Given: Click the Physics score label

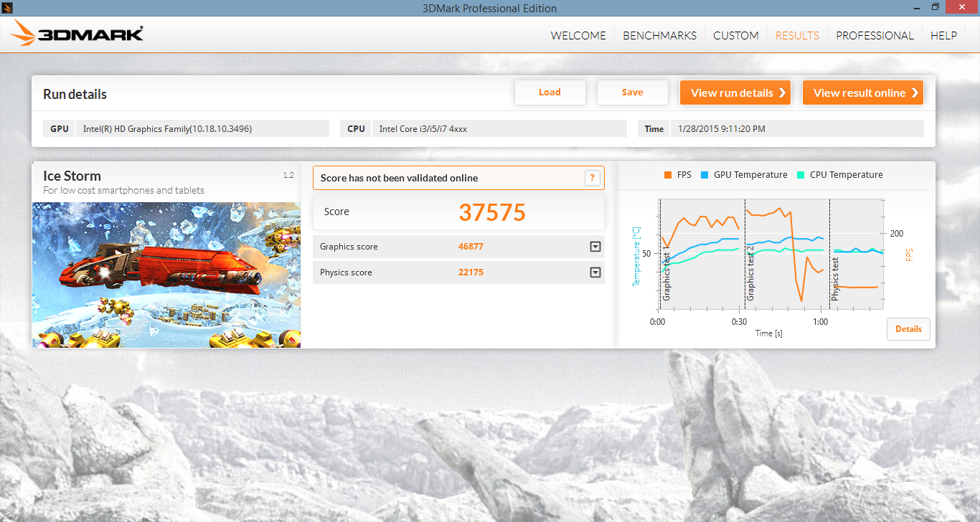Looking at the screenshot, I should [346, 272].
